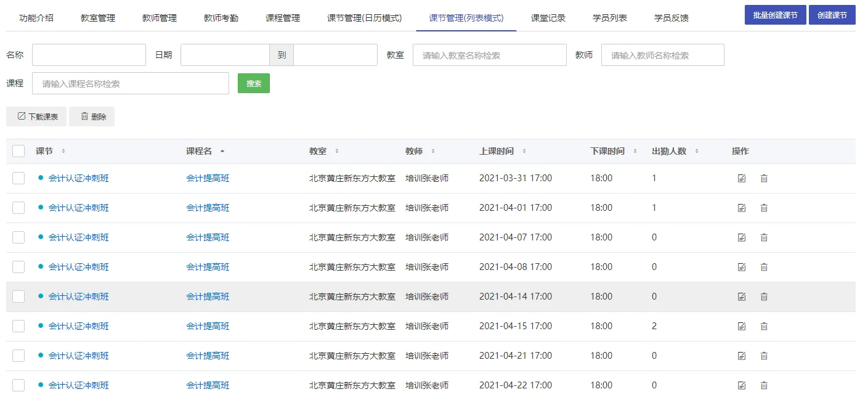Edit the 2021-03-31 17:00 lesson

742,179
